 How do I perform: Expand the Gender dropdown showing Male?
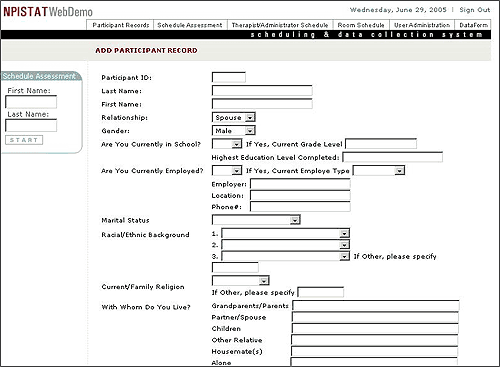(x=234, y=131)
